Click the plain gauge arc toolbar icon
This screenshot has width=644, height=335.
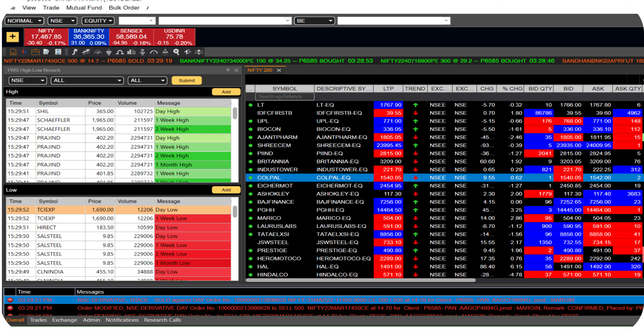pyautogui.click(x=154, y=52)
